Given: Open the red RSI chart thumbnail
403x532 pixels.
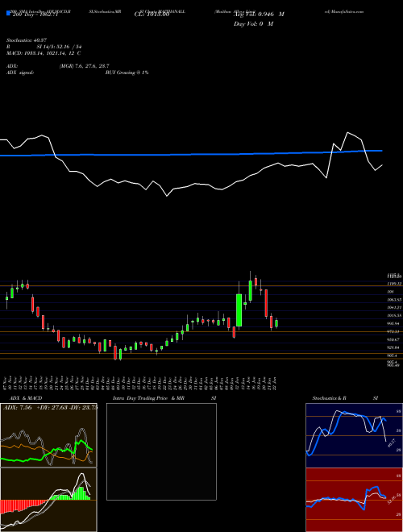Looking at the screenshot, I should (x=354, y=500).
